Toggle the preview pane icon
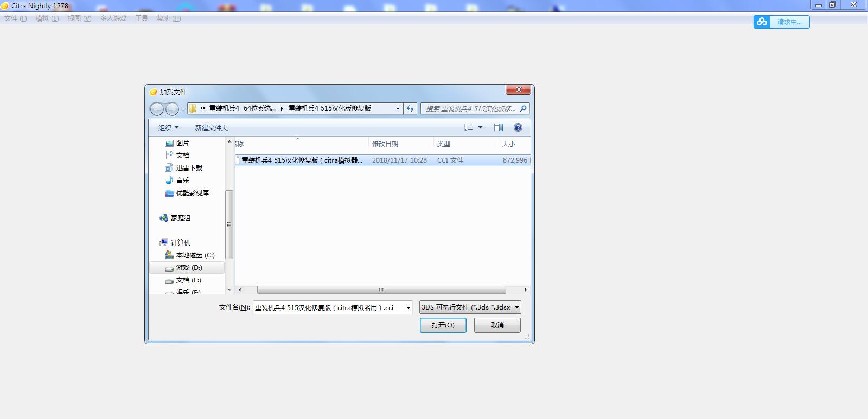 [499, 127]
